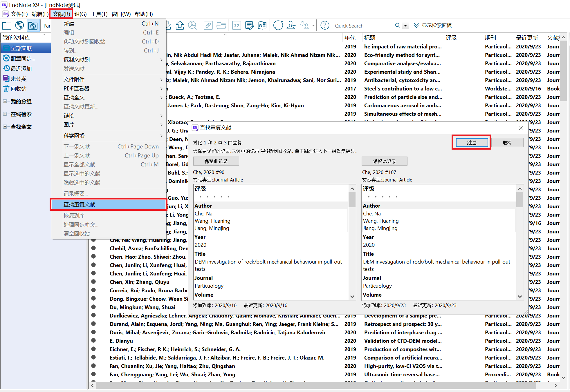Click the insert citation quote icon
The width and height of the screenshot is (570, 392).
coord(237,26)
